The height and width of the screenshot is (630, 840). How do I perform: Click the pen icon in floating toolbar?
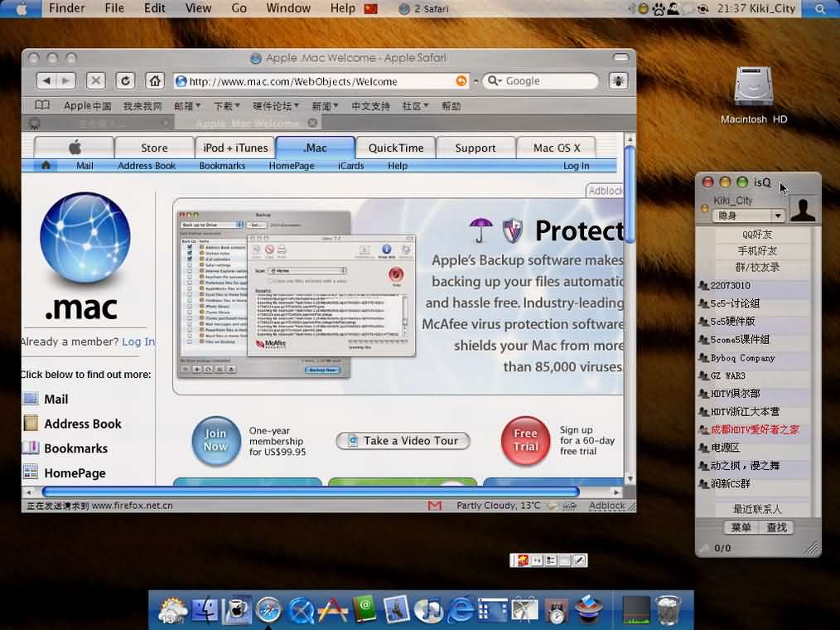coord(579,560)
